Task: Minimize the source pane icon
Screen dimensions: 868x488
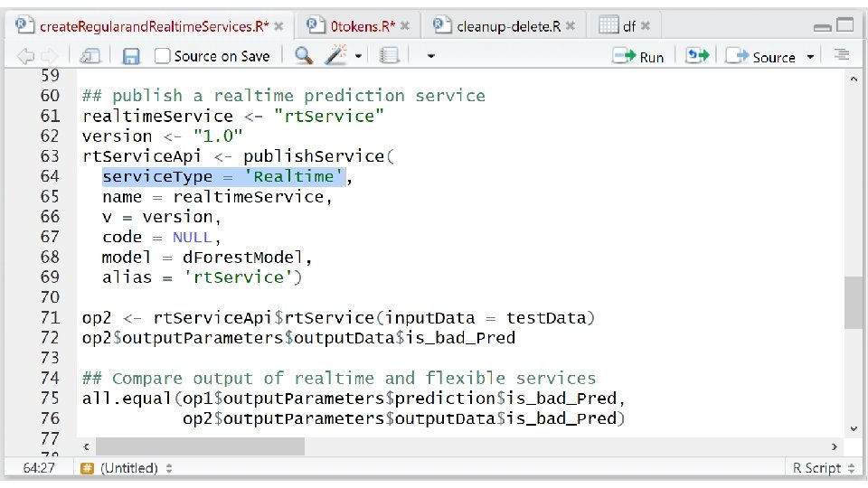Action: (822, 26)
